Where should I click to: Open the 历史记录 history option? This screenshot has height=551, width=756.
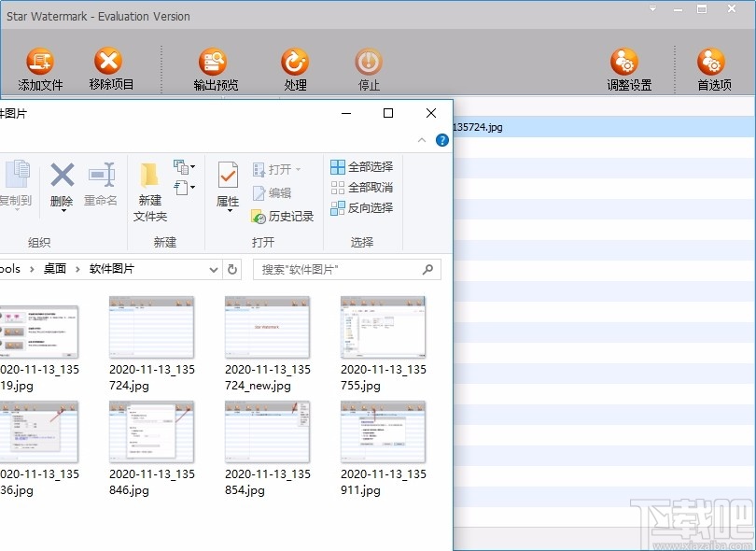click(x=283, y=216)
